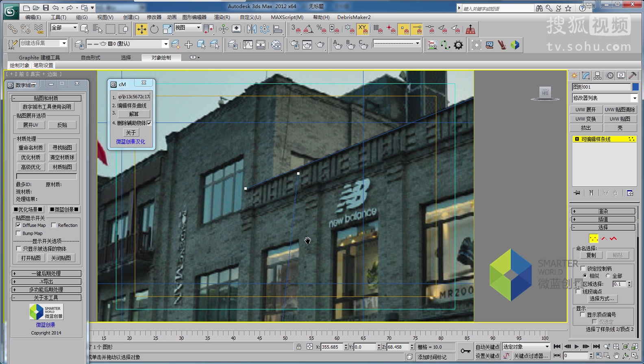Click the Play Animation button

tap(577, 347)
